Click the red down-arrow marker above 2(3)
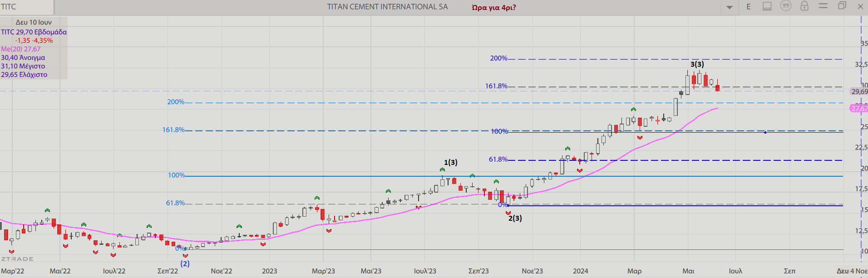 click(x=508, y=213)
